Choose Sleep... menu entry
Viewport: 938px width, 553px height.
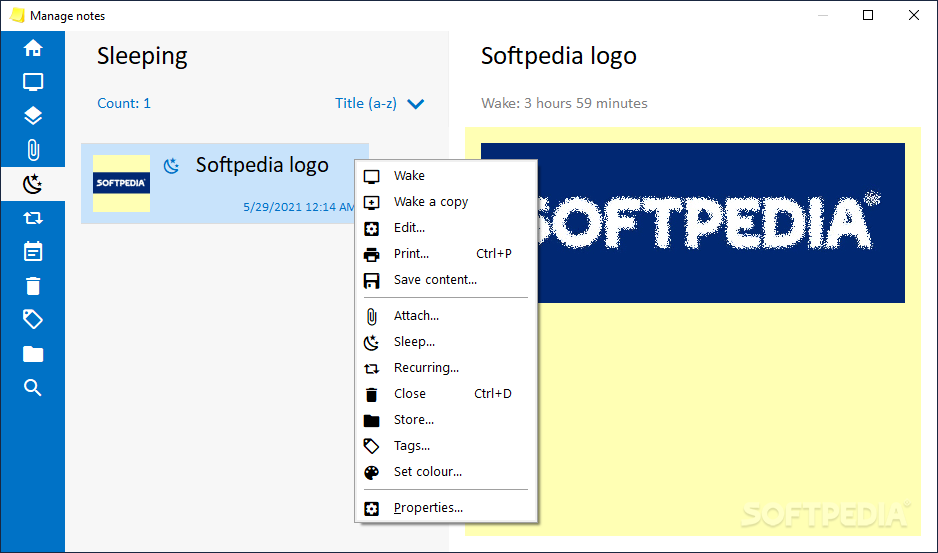(446, 342)
